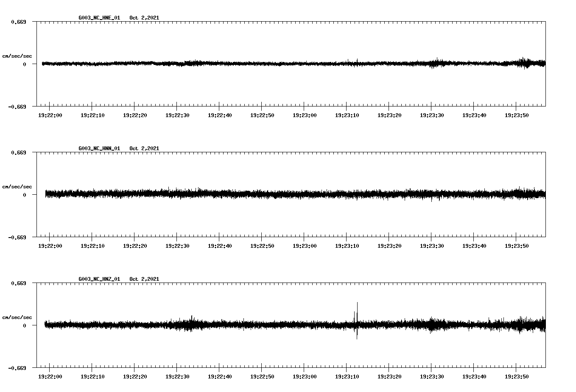Click 19:22:10 time label under HNZ plot

[92, 376]
